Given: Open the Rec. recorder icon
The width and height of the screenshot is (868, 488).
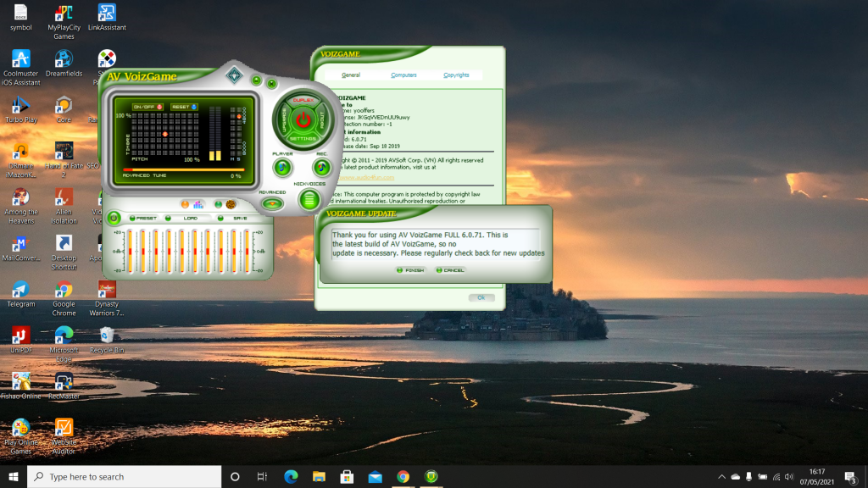Looking at the screenshot, I should (321, 167).
